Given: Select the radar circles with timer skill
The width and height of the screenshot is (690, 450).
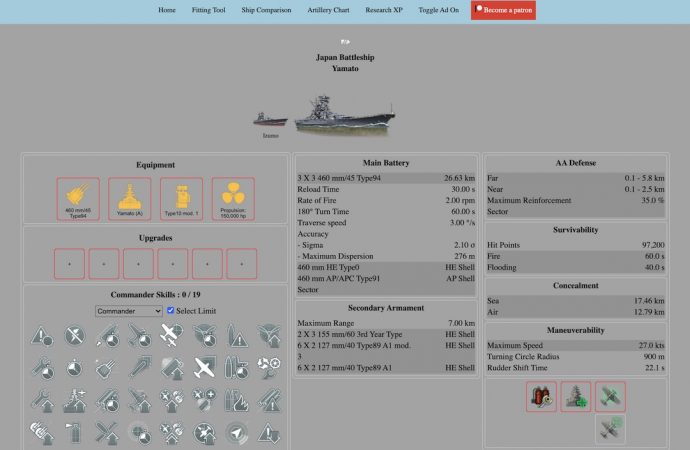Looking at the screenshot, I should coord(139,433).
